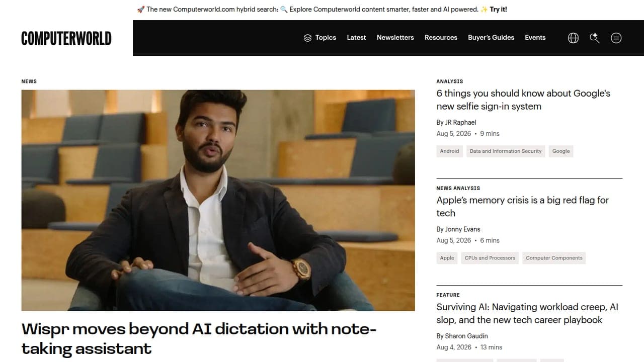Select the Apple tag
The width and height of the screenshot is (644, 362).
[447, 258]
